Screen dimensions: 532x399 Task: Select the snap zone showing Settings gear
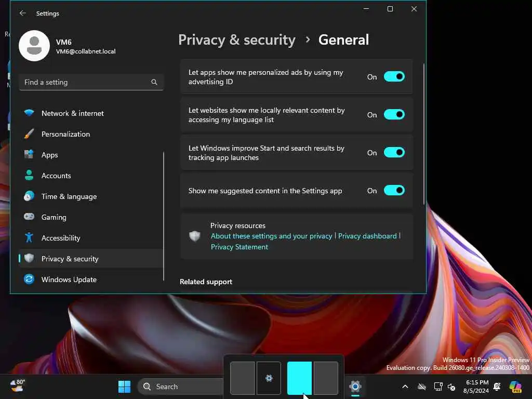269,378
